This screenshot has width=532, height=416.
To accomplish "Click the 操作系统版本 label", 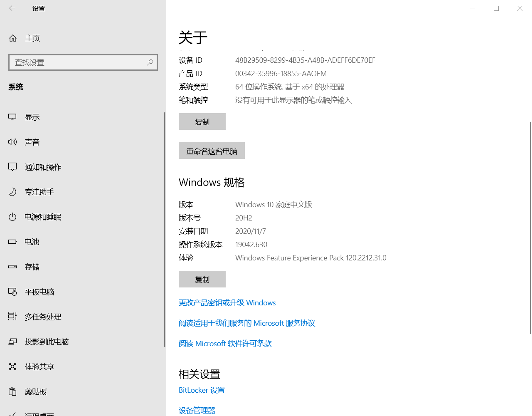I will (x=201, y=245).
